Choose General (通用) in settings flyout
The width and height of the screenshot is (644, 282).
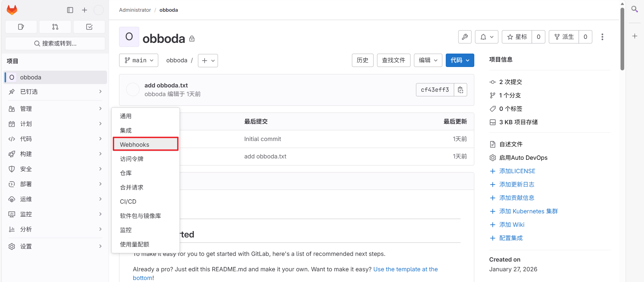coord(146,116)
